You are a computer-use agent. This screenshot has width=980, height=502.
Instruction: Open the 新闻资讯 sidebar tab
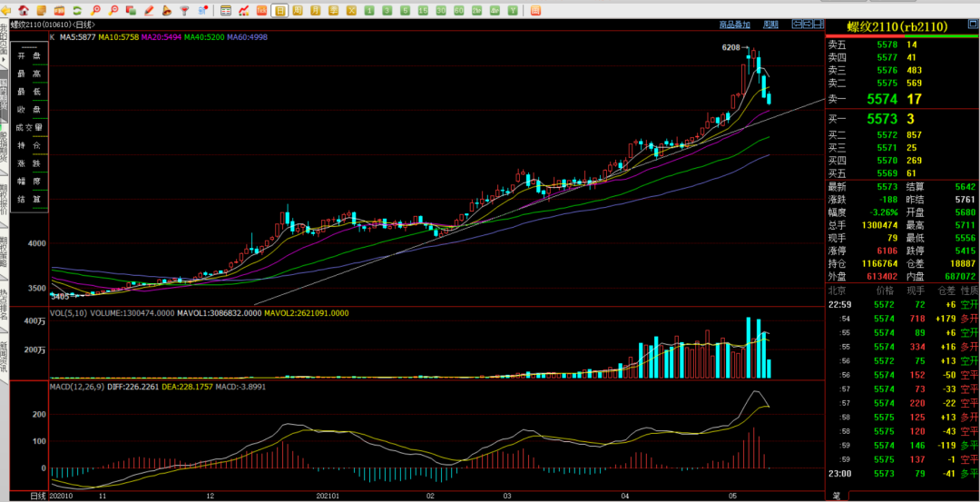[4, 359]
